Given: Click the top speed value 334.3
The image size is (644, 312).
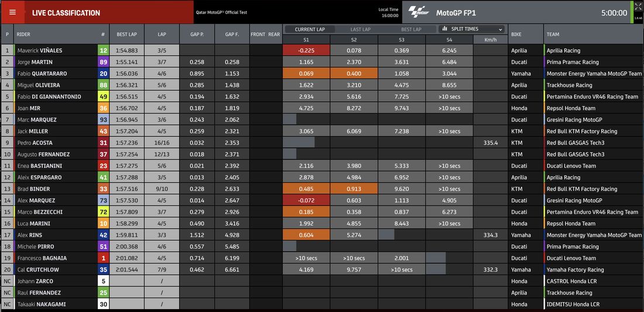Looking at the screenshot, I should coord(491,235).
